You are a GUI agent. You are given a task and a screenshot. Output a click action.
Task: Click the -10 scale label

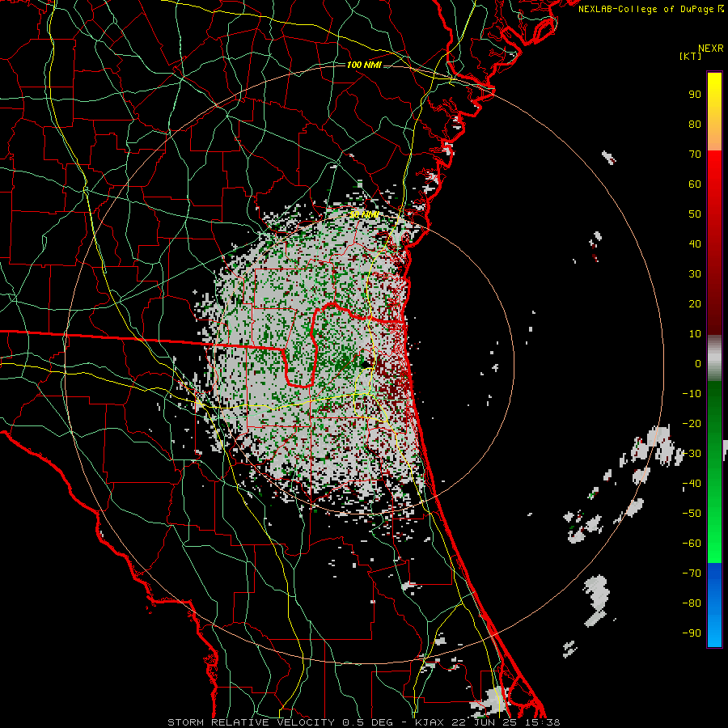[x=692, y=394]
